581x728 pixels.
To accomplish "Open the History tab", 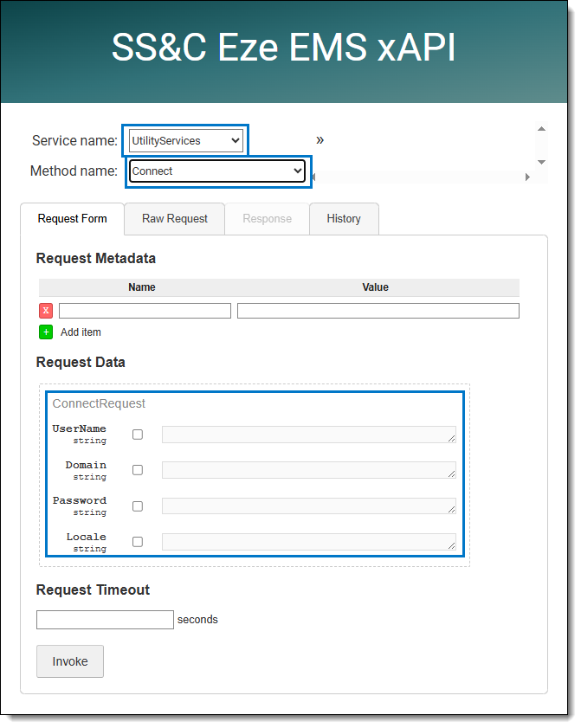I will tap(344, 219).
